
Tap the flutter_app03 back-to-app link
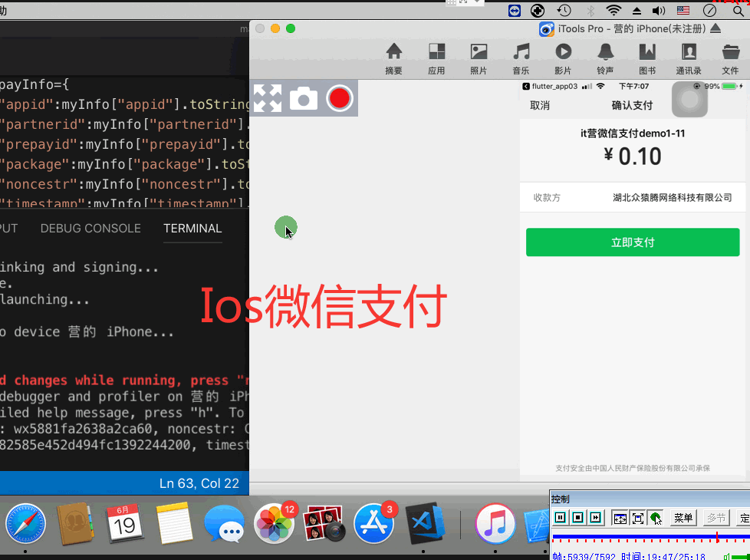[x=550, y=86]
